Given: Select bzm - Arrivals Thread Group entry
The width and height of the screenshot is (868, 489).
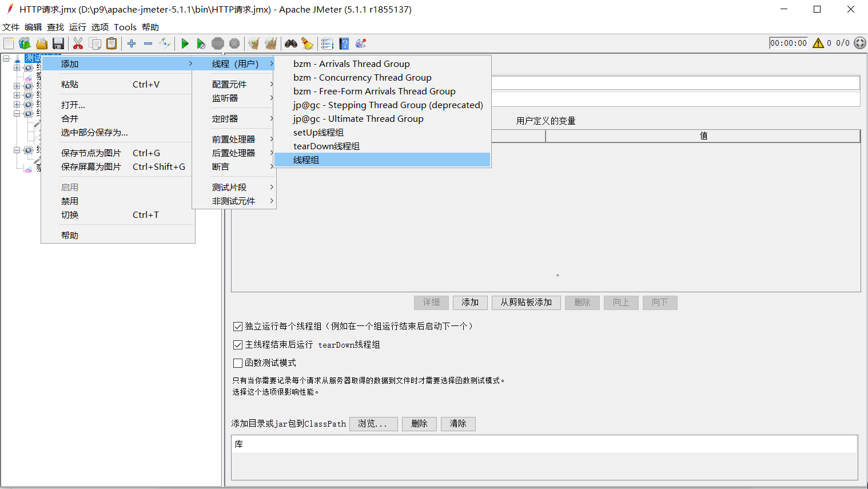Looking at the screenshot, I should point(382,63).
